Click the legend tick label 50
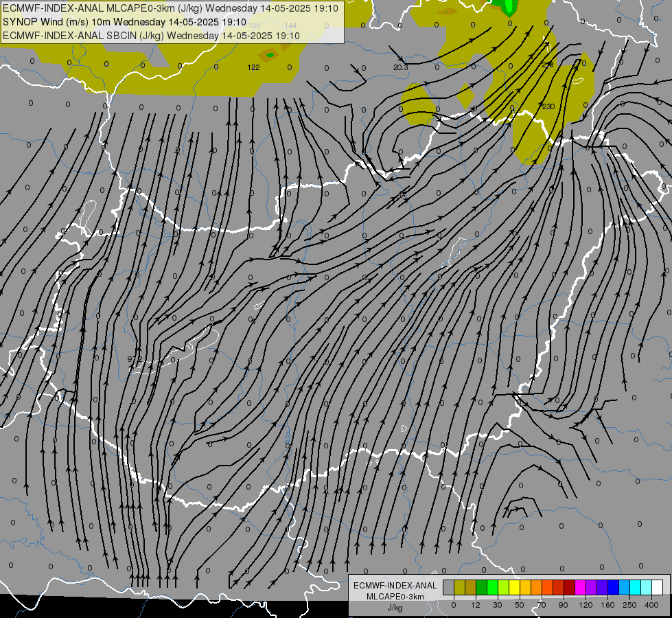The width and height of the screenshot is (672, 618). pyautogui.click(x=520, y=606)
